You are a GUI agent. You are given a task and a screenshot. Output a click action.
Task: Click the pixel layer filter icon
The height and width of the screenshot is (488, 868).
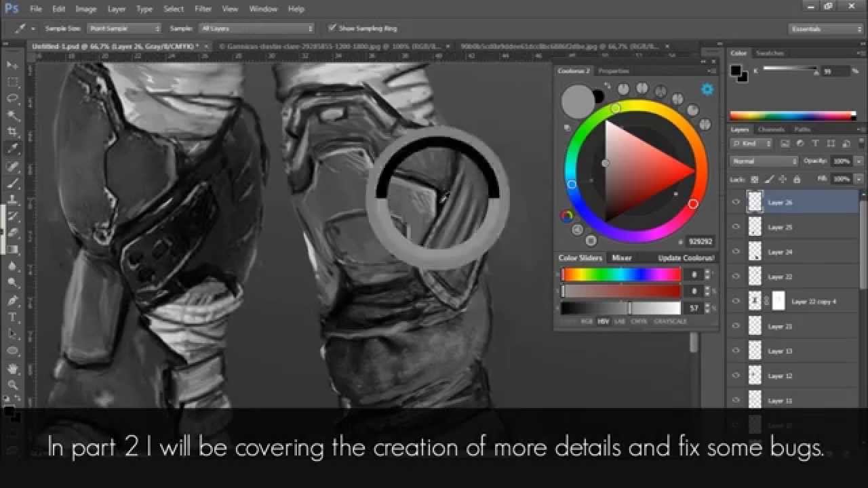coord(785,144)
